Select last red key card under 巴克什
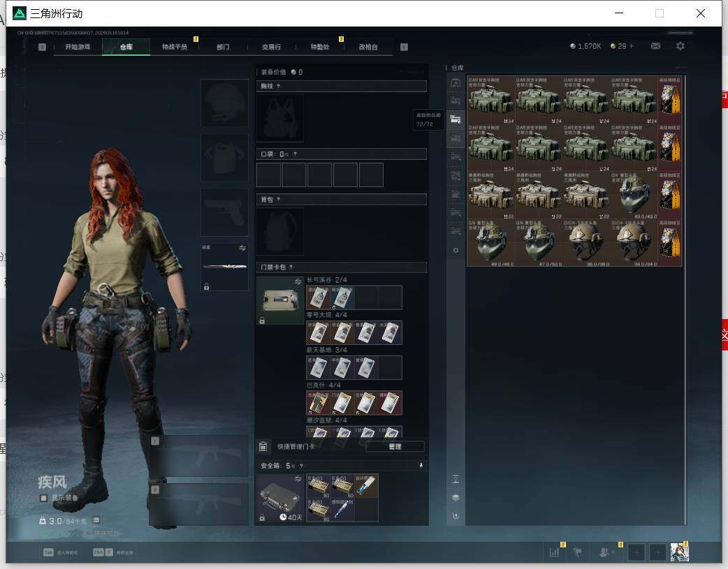The width and height of the screenshot is (728, 569). 391,403
